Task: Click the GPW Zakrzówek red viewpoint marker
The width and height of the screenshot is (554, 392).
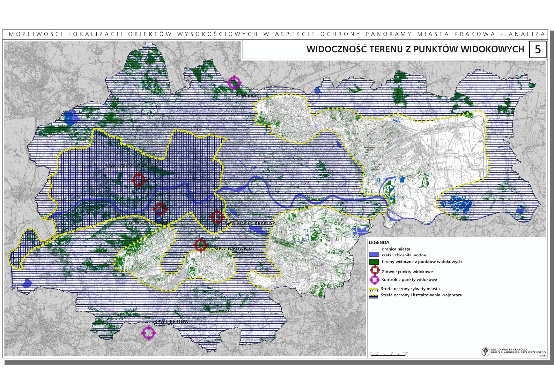Action: coord(160,209)
